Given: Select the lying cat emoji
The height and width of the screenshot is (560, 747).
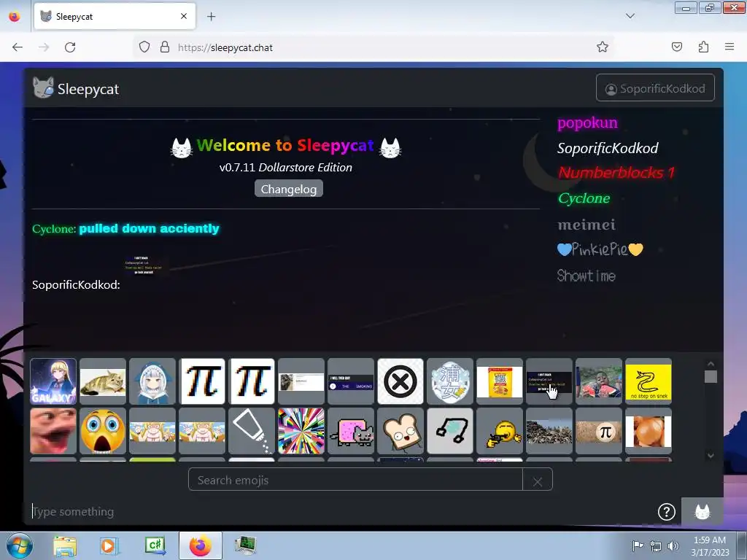Looking at the screenshot, I should pyautogui.click(x=103, y=381).
